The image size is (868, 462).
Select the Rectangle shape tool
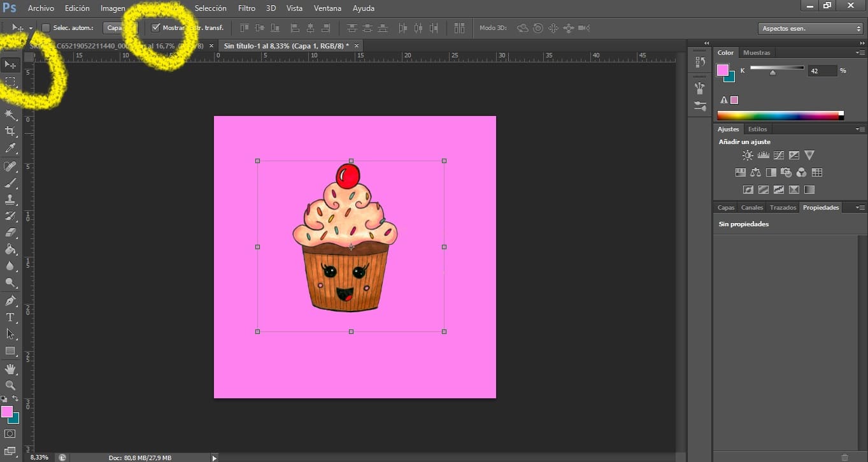point(10,350)
